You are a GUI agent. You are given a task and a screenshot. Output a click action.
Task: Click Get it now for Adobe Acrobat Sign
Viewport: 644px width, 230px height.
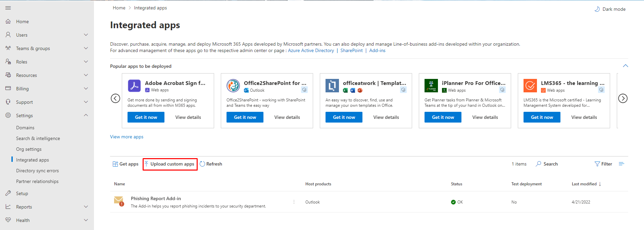(146, 117)
